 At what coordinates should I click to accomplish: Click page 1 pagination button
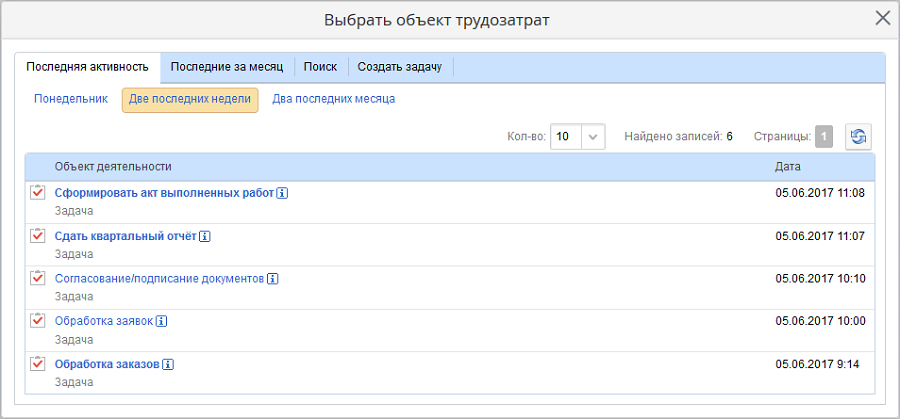pos(823,137)
